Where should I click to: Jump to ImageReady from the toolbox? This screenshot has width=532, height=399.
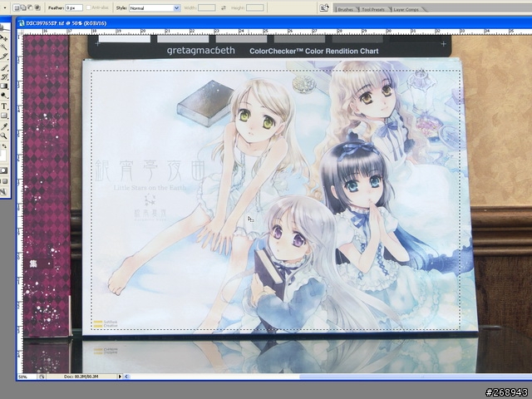[x=3, y=192]
